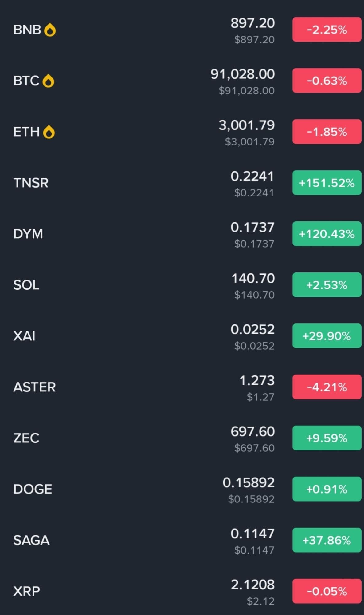Tap the hot flame icon next to BTC
This screenshot has width=364, height=615.
(48, 81)
